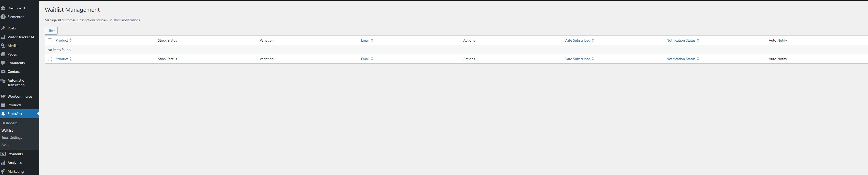The width and height of the screenshot is (868, 175).
Task: Click the Waitlist Management heading
Action: (x=72, y=10)
